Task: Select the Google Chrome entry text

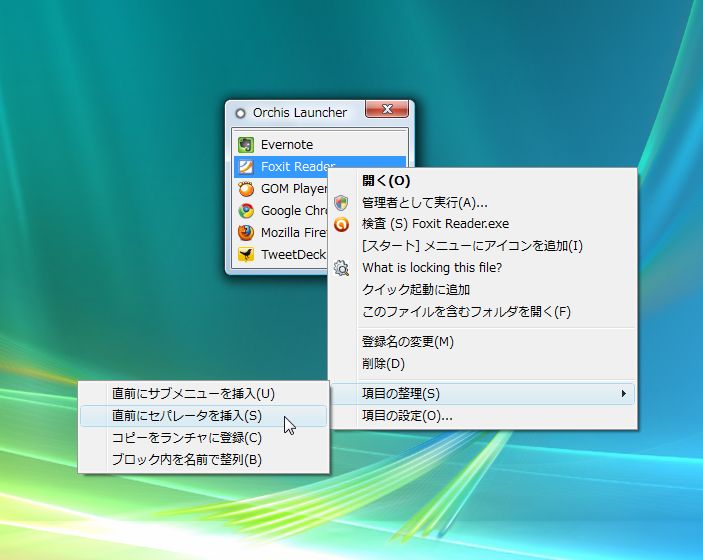Action: click(x=294, y=210)
